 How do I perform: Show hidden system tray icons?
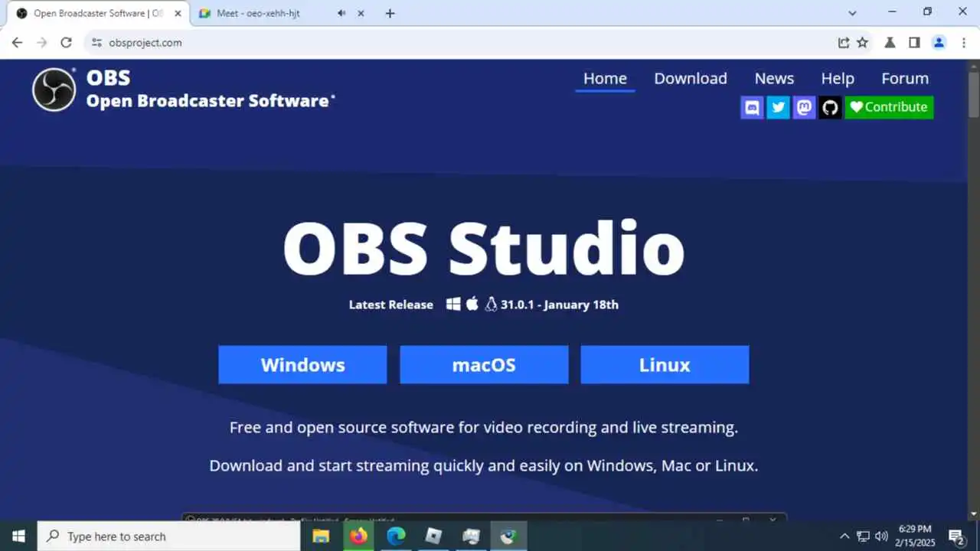pyautogui.click(x=844, y=536)
